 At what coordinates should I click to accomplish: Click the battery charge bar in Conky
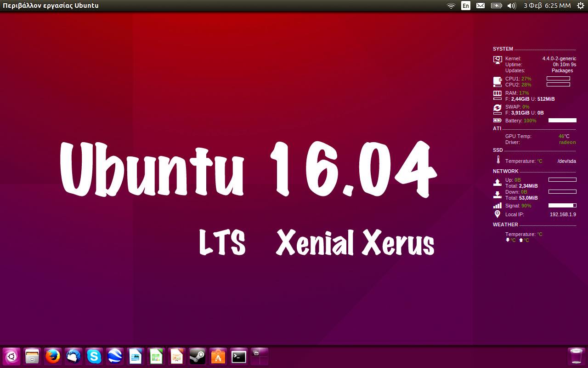[563, 120]
